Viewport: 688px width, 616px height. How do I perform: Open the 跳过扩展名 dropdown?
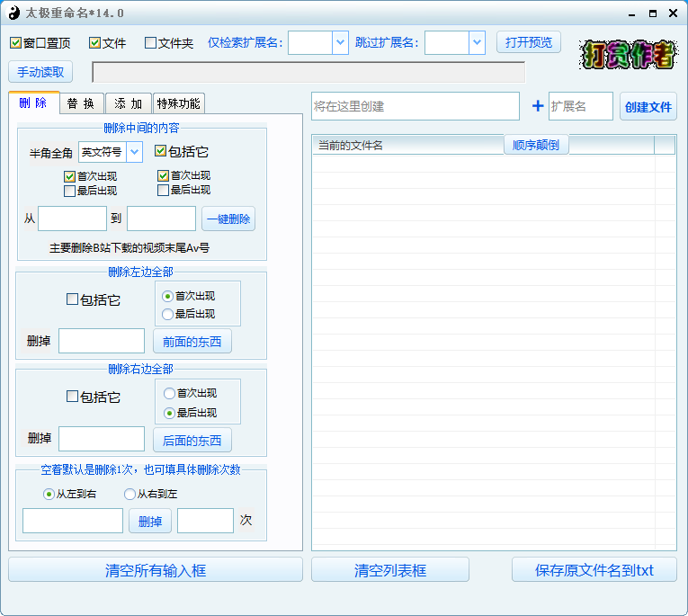click(477, 42)
